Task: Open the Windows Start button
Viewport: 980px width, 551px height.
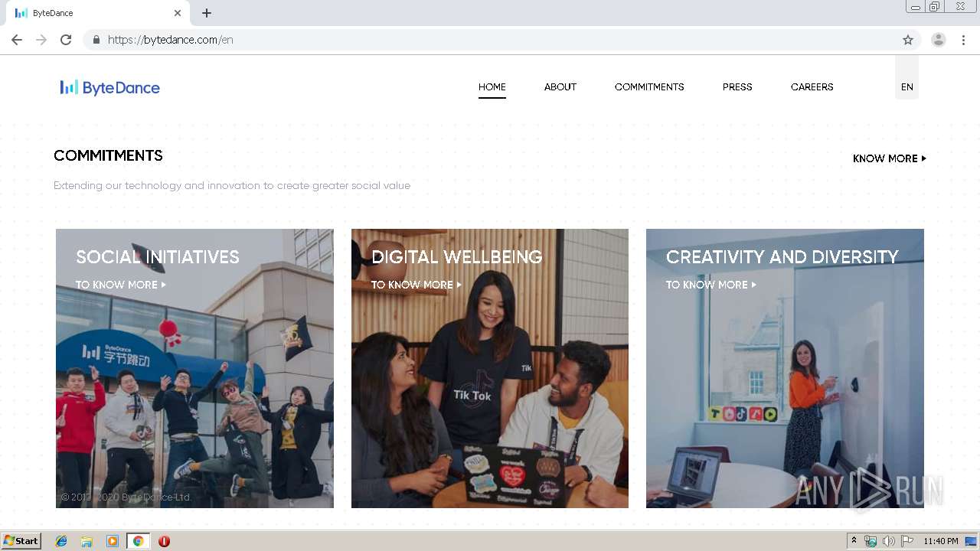Action: pyautogui.click(x=21, y=541)
